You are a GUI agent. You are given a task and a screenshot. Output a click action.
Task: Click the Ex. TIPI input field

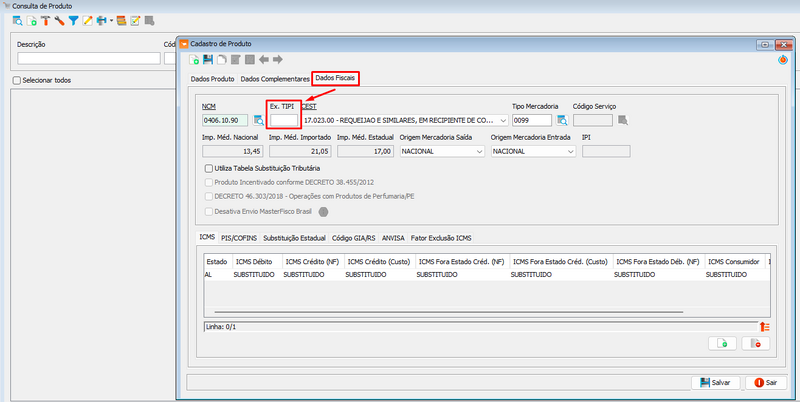283,121
